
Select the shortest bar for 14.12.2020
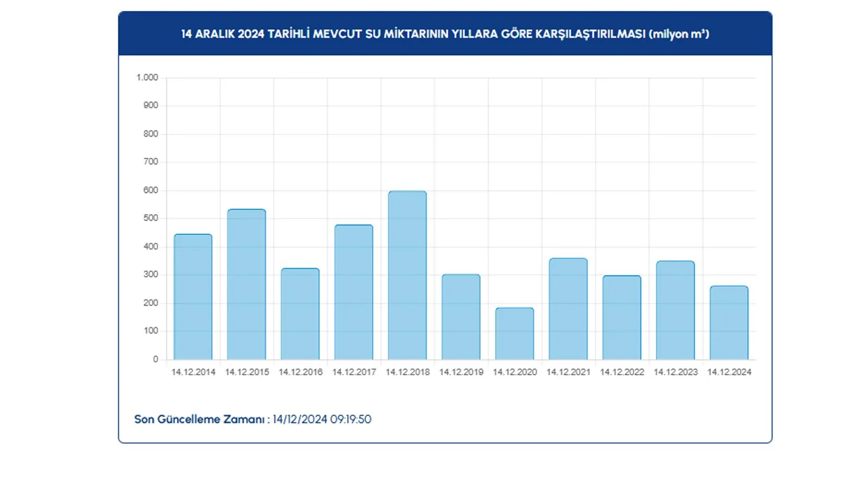[515, 333]
